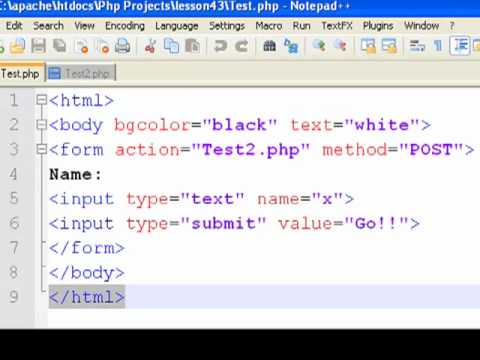The width and height of the screenshot is (480, 360).
Task: Toggle the Show Indent Guide icon
Action: (460, 46)
